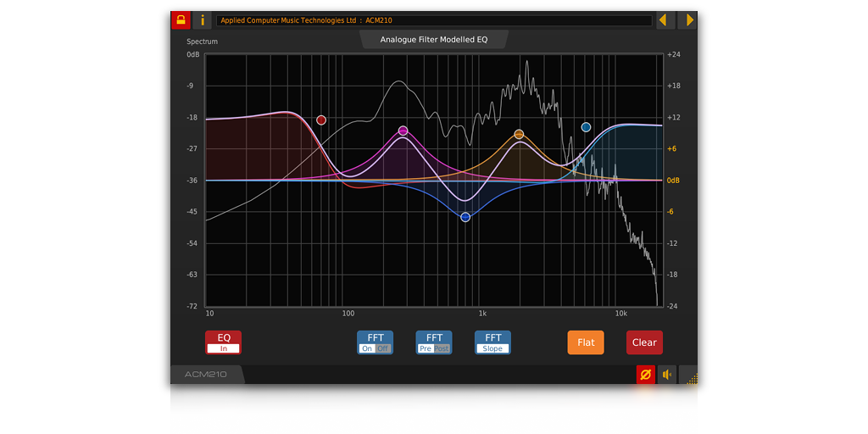Toggle the FFT Pre/Post switch
The width and height of the screenshot is (868, 434).
[434, 342]
